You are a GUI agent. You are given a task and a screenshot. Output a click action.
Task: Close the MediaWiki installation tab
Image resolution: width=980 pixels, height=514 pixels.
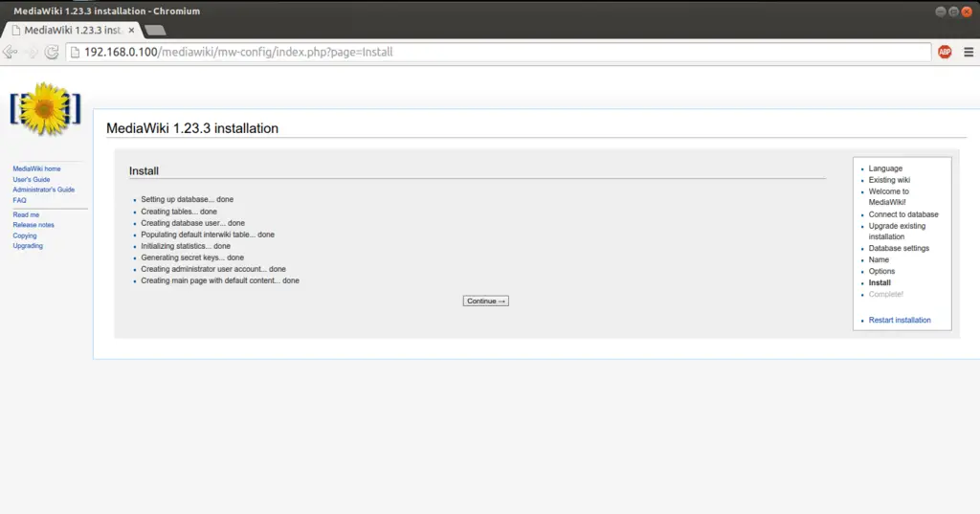pyautogui.click(x=131, y=30)
